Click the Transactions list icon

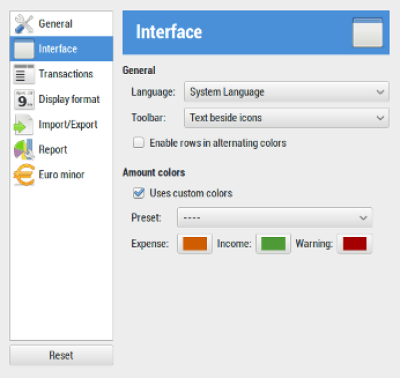[24, 74]
